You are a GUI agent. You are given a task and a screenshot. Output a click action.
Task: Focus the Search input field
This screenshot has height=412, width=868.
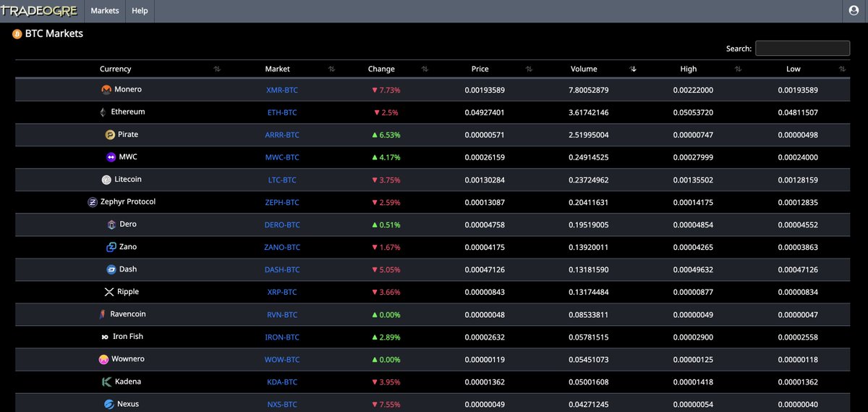tap(802, 49)
